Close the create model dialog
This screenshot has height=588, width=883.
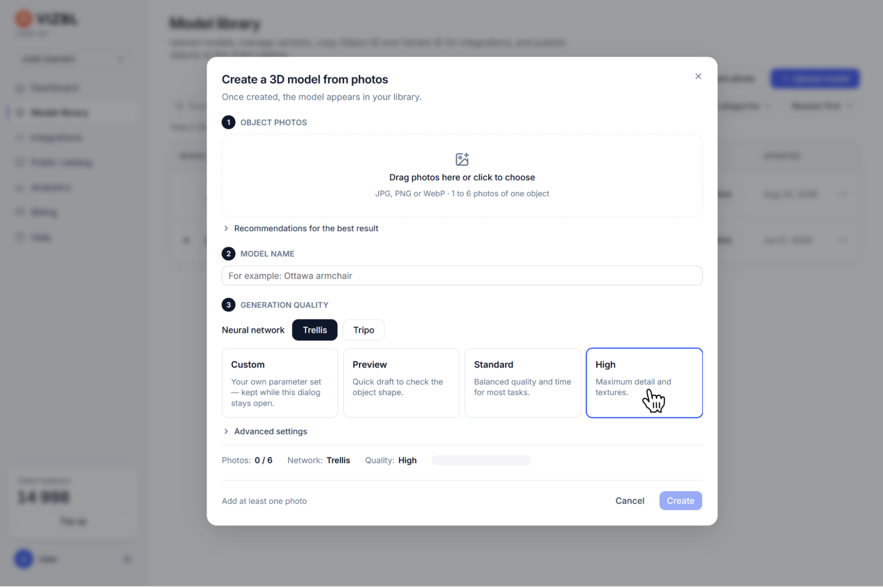pos(698,76)
